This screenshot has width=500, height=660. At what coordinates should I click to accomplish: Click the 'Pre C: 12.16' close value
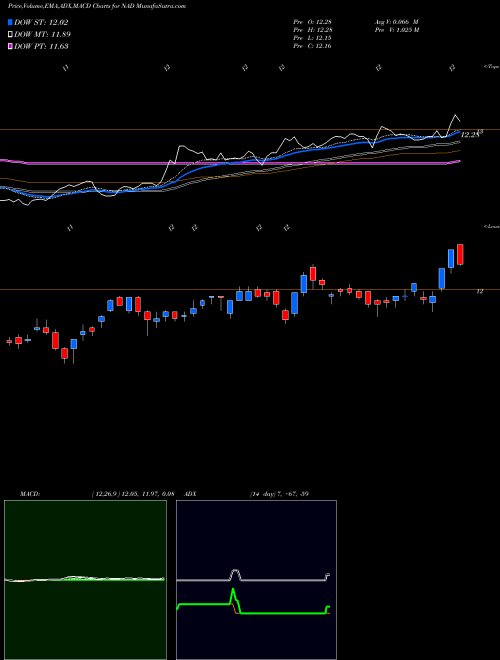pos(313,46)
